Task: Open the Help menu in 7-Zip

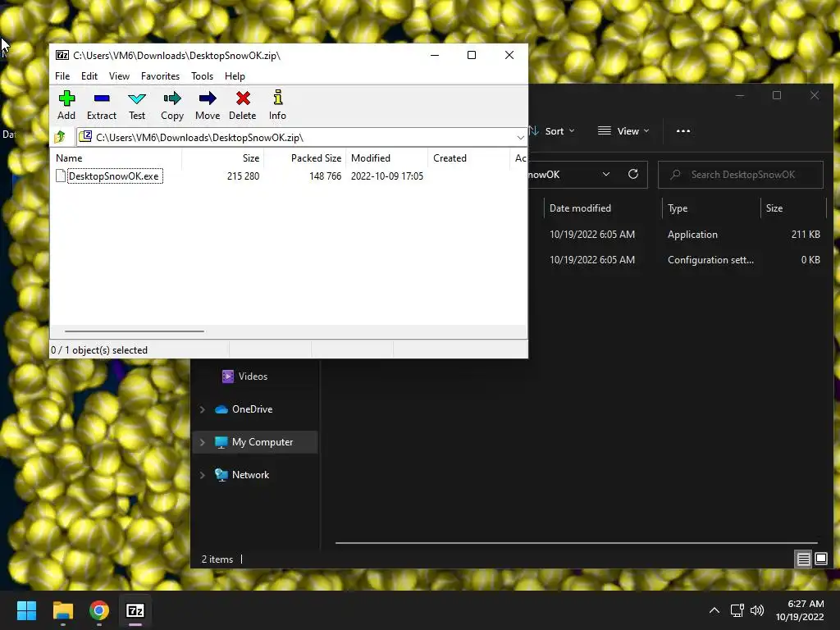Action: 235,76
